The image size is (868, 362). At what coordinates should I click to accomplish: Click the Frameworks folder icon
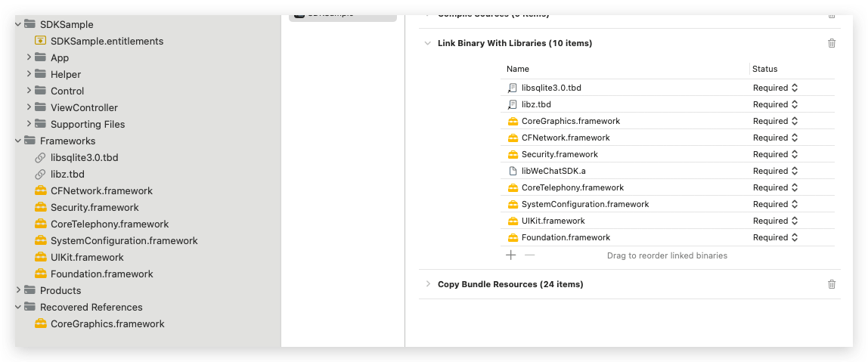(x=29, y=141)
